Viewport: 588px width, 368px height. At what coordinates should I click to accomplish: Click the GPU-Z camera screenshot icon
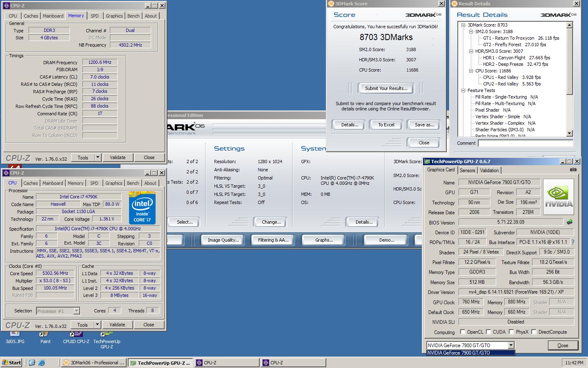click(573, 170)
